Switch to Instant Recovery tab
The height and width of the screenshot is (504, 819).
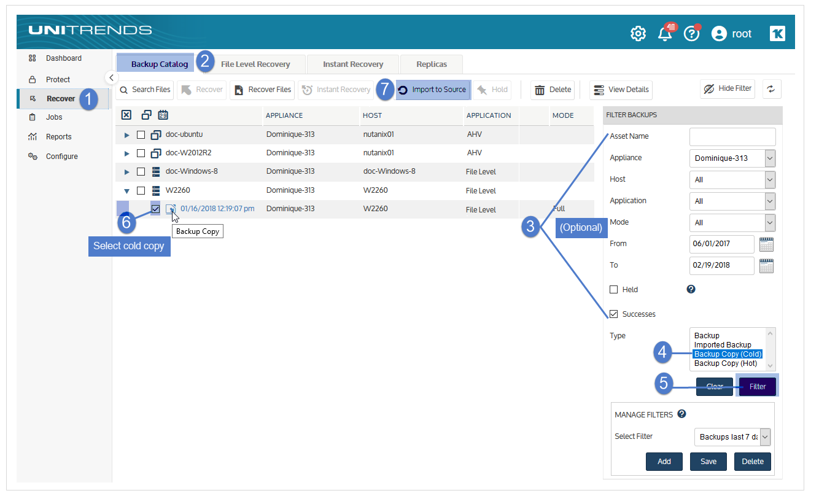[x=353, y=64]
